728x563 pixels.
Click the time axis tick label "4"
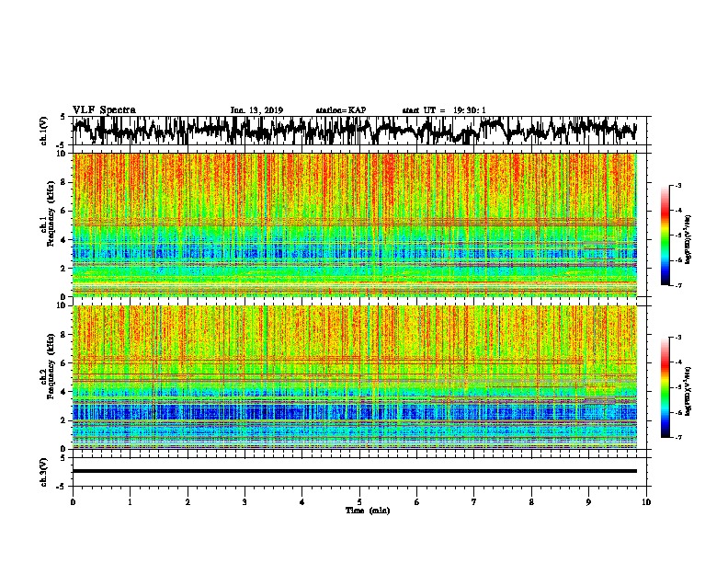302,502
